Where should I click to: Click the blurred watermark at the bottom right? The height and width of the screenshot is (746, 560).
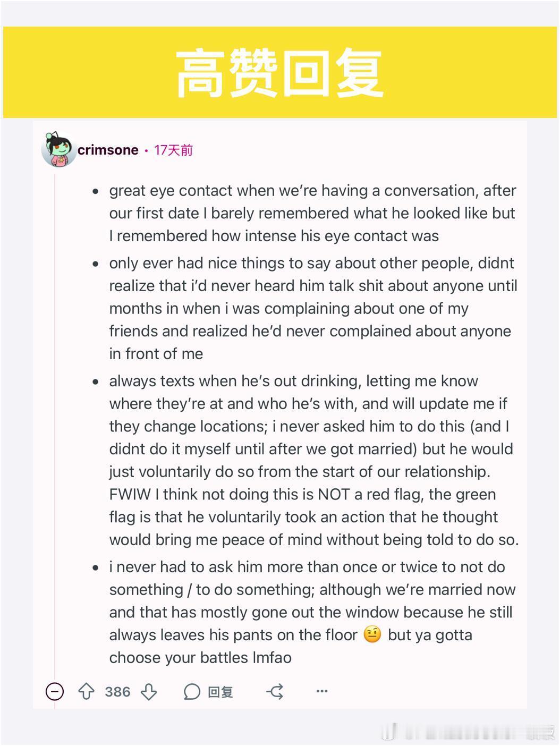[x=468, y=732]
